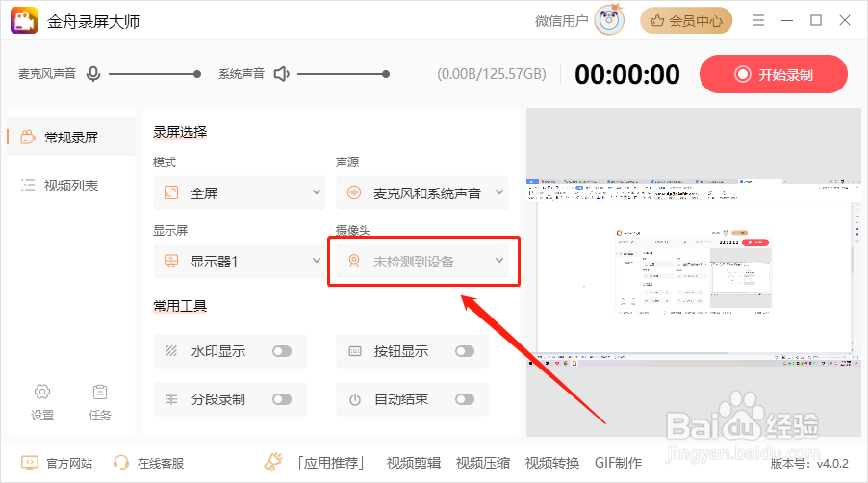Click the 常用工具 section heading
The image size is (868, 483).
[x=180, y=305]
